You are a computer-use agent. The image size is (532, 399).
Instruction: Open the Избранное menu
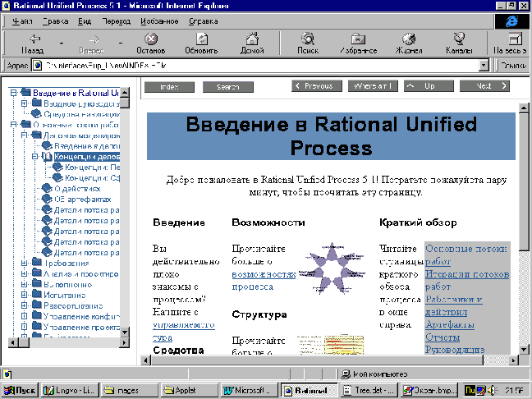(x=159, y=21)
